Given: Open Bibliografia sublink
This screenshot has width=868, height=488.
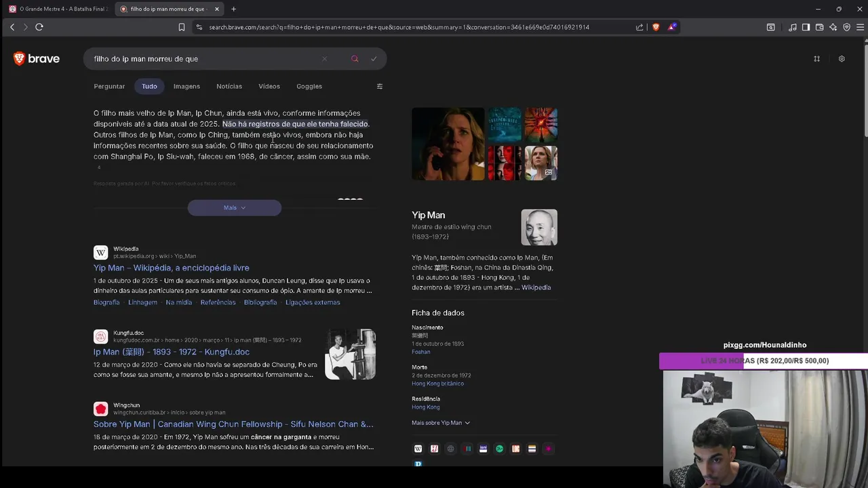Looking at the screenshot, I should pos(260,302).
